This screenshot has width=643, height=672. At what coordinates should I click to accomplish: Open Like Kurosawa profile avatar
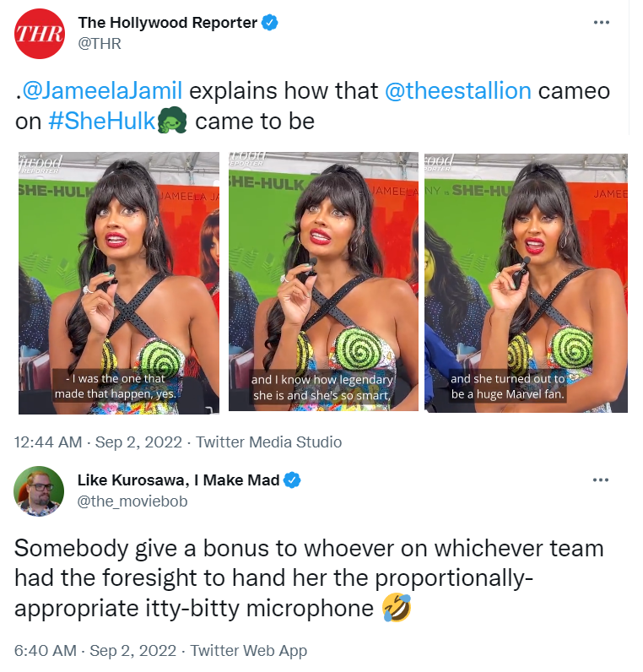(x=39, y=491)
